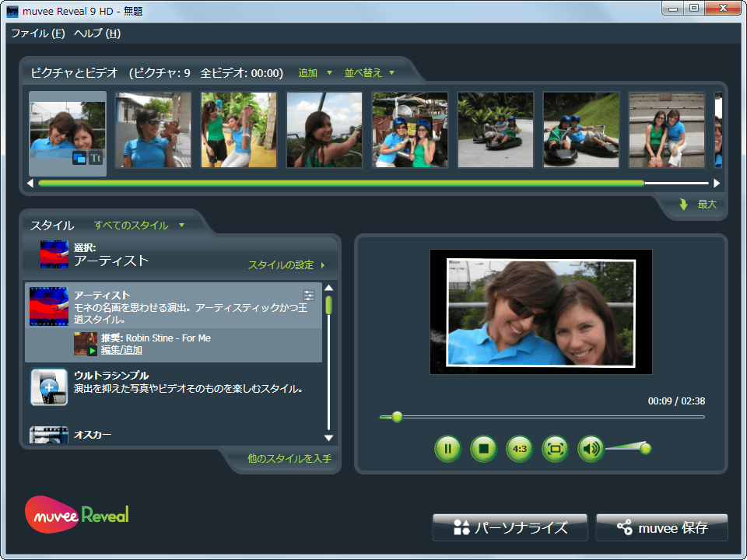Click the playback seek slider handle
The width and height of the screenshot is (747, 560).
point(397,417)
